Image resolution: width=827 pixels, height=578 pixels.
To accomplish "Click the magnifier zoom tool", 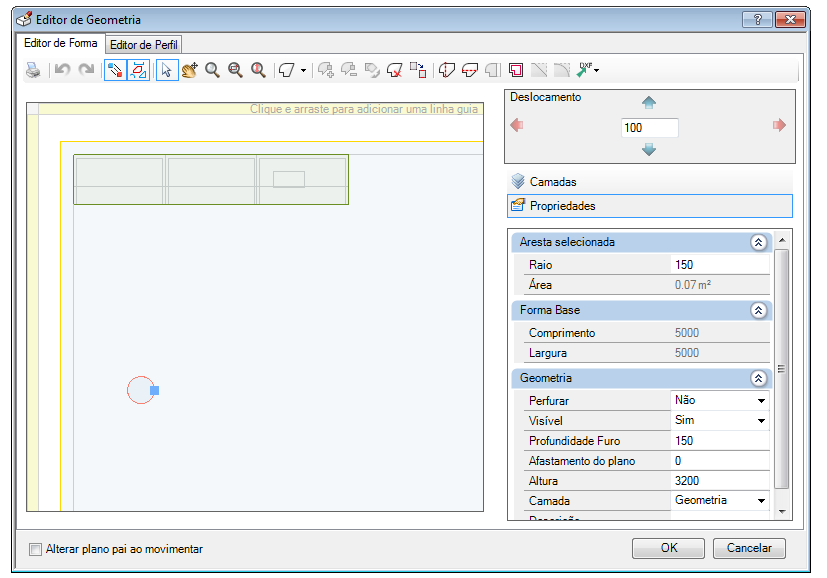I will [212, 70].
